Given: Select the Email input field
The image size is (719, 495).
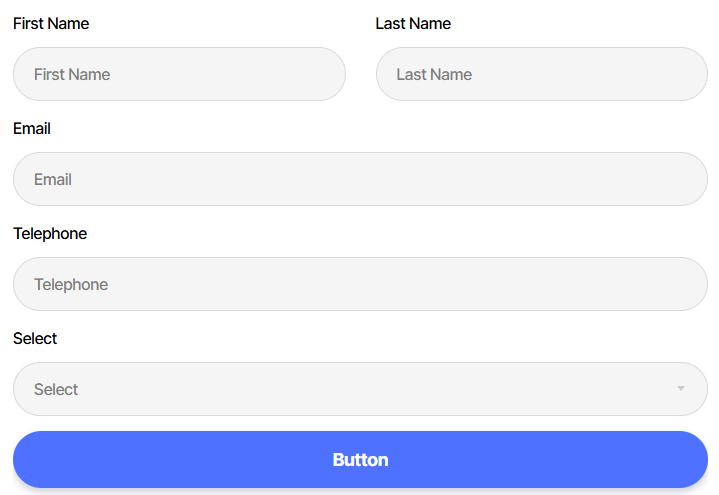Looking at the screenshot, I should point(360,179).
